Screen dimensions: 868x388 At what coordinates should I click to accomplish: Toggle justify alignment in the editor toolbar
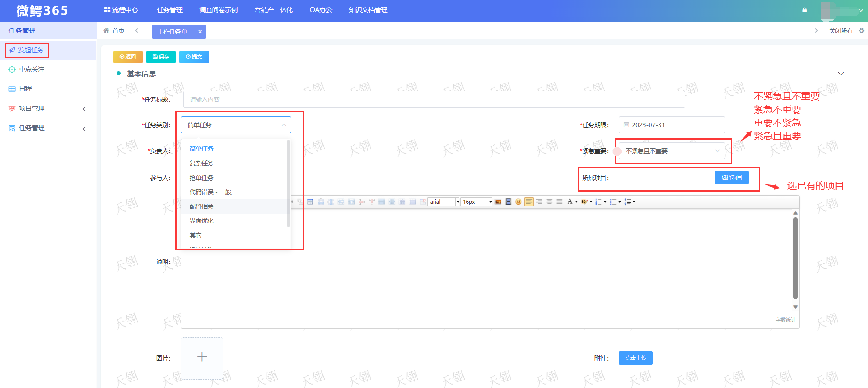click(x=559, y=202)
